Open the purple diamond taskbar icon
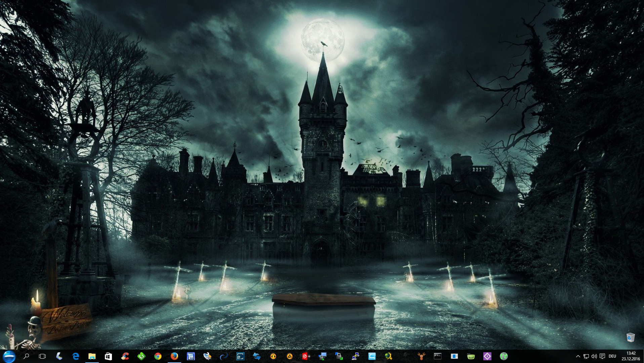 pyautogui.click(x=487, y=356)
